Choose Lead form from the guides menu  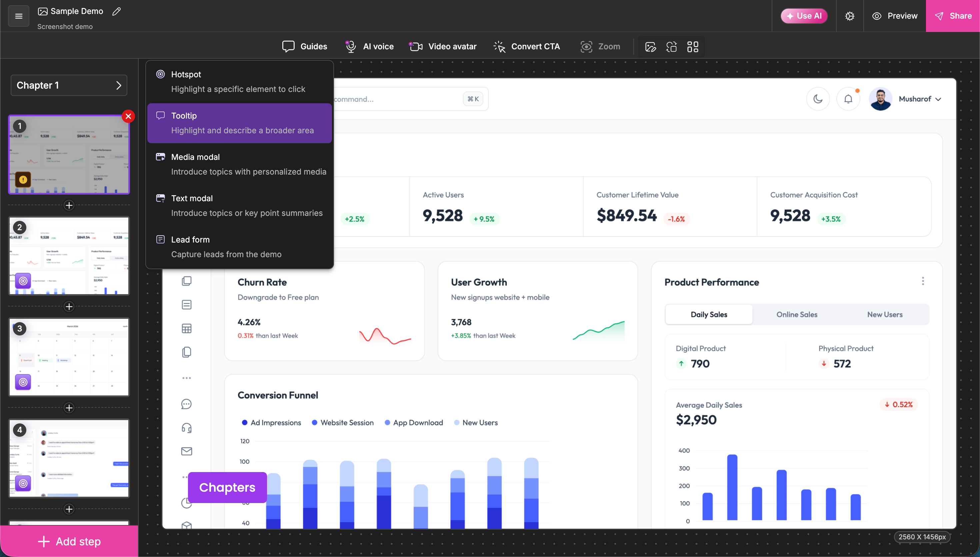[x=240, y=247]
